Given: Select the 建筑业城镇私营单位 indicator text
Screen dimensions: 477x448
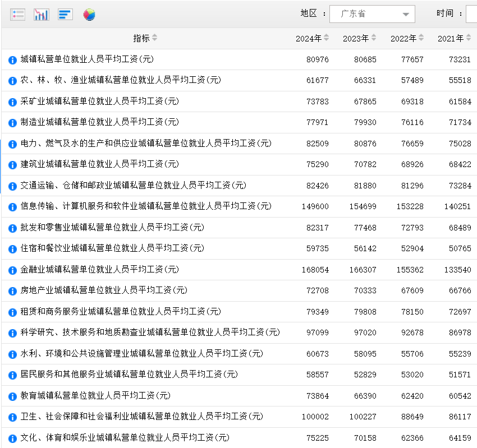Looking at the screenshot, I should click(99, 164).
